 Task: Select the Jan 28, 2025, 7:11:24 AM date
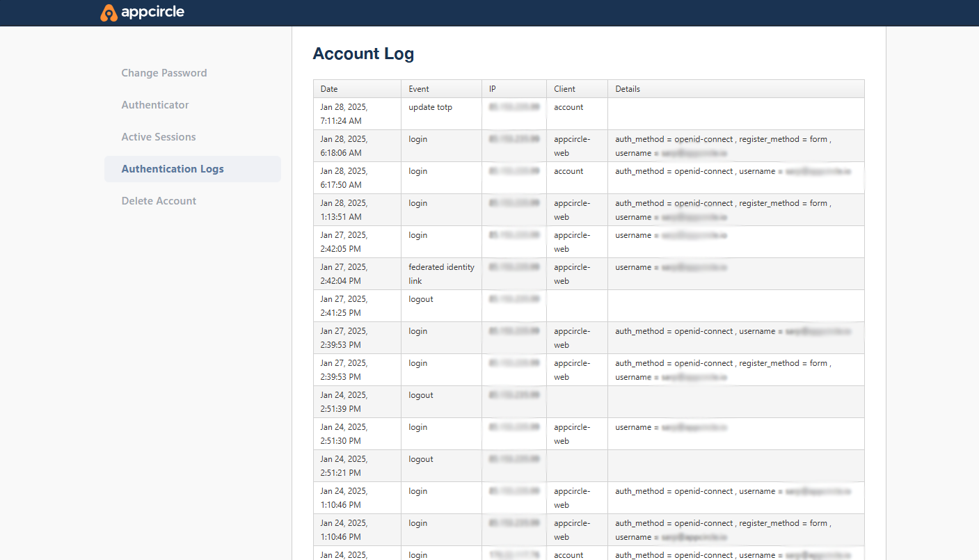click(344, 114)
